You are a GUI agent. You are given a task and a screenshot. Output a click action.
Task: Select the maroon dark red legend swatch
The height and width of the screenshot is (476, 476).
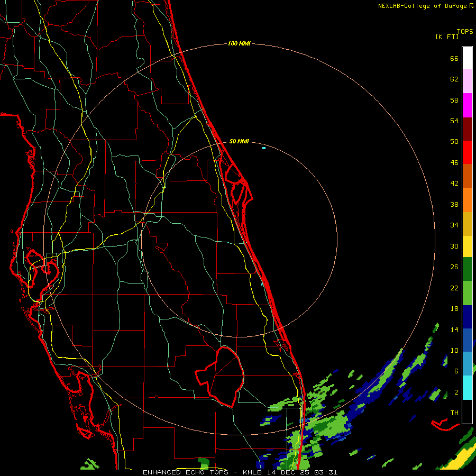coord(467,130)
